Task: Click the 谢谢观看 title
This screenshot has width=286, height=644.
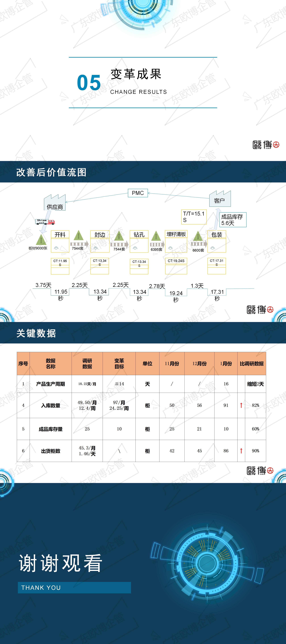Action: [x=61, y=563]
